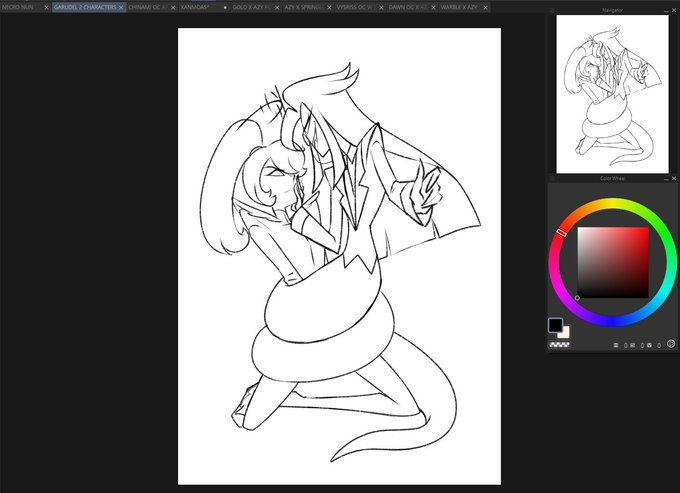Pick bright red in the saturation square

(x=646, y=230)
